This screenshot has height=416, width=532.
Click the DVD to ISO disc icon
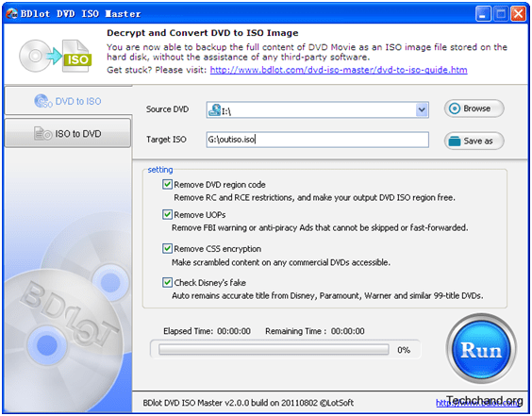coord(43,101)
